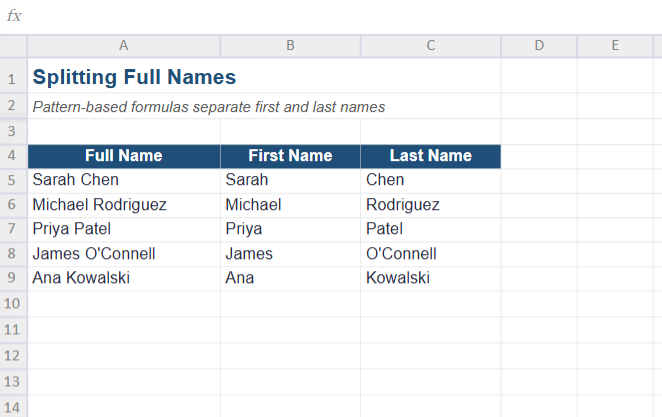Select row 1 header

click(14, 79)
